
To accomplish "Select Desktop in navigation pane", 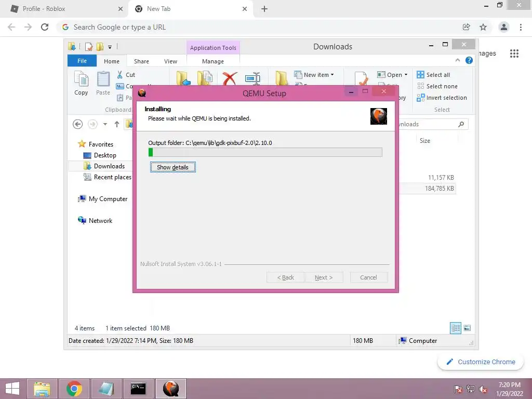I will 99,155.
